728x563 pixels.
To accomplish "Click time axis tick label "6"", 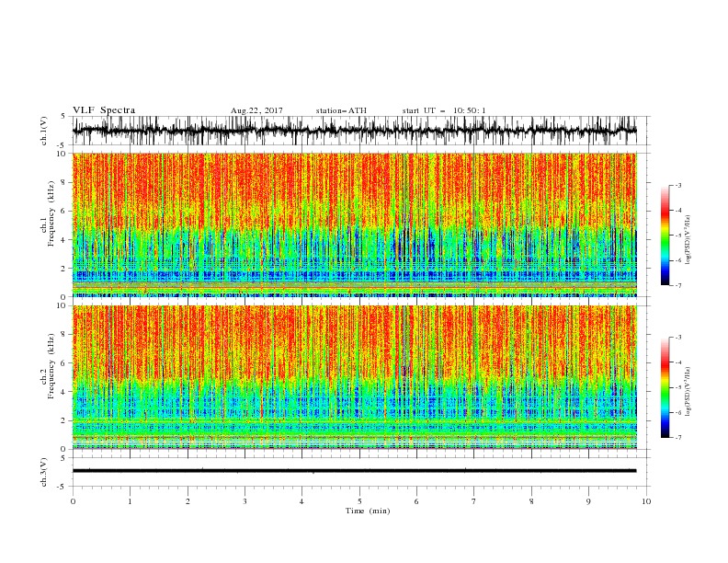I will (x=416, y=501).
